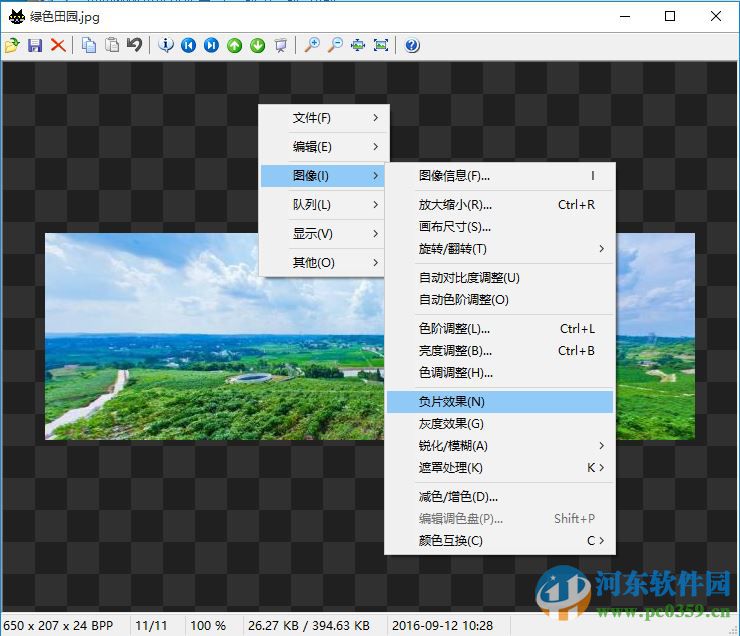Jump to last image with blue icon
This screenshot has height=636, width=740.
point(211,45)
